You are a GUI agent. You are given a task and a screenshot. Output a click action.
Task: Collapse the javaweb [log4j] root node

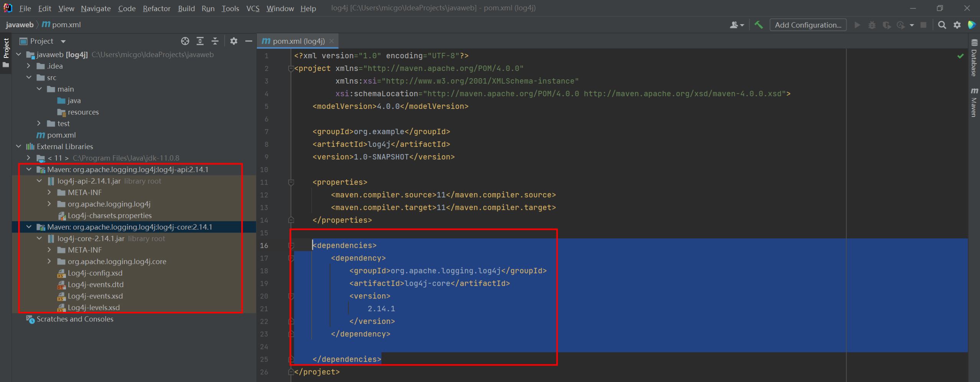[19, 54]
